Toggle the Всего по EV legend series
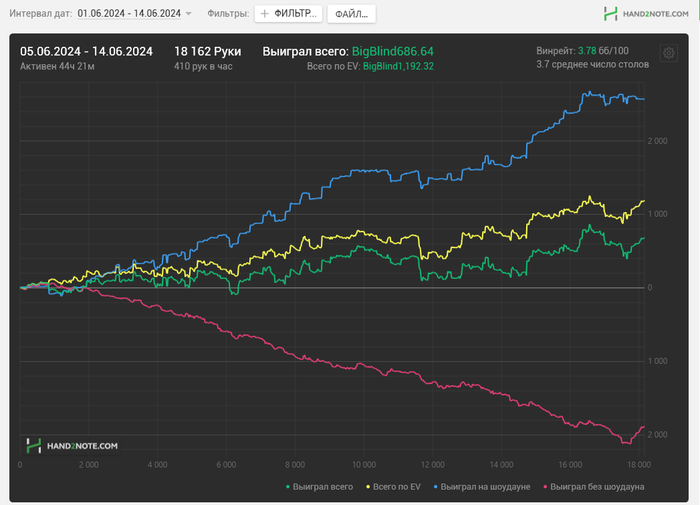700x505 pixels. [x=393, y=487]
